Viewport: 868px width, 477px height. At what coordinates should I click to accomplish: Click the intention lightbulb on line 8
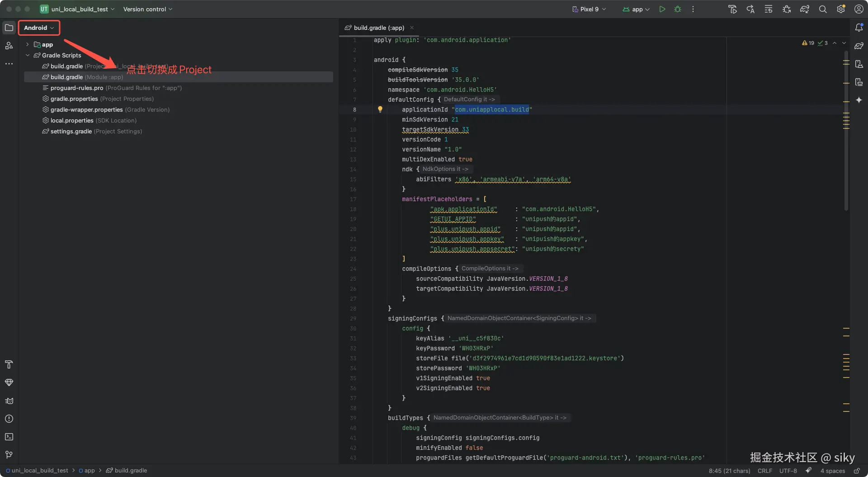coord(380,109)
